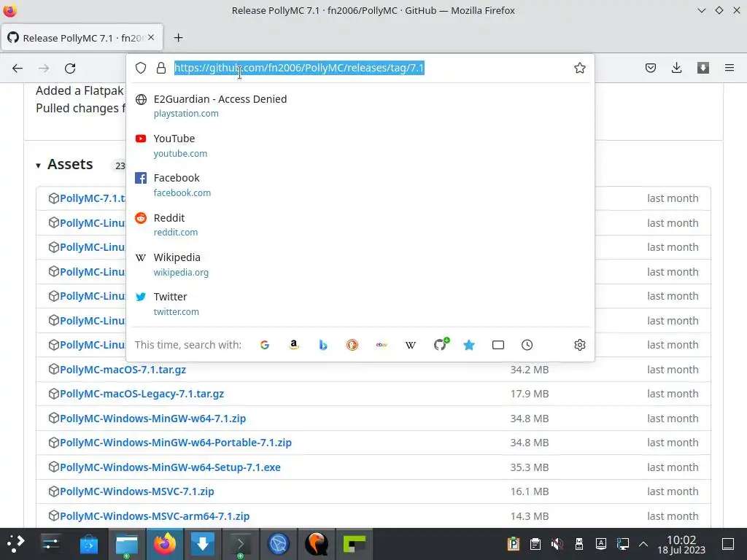Screen dimensions: 747x560
Task: Download PollyMC-macOS-7.1.tar.gz
Action: (x=123, y=370)
